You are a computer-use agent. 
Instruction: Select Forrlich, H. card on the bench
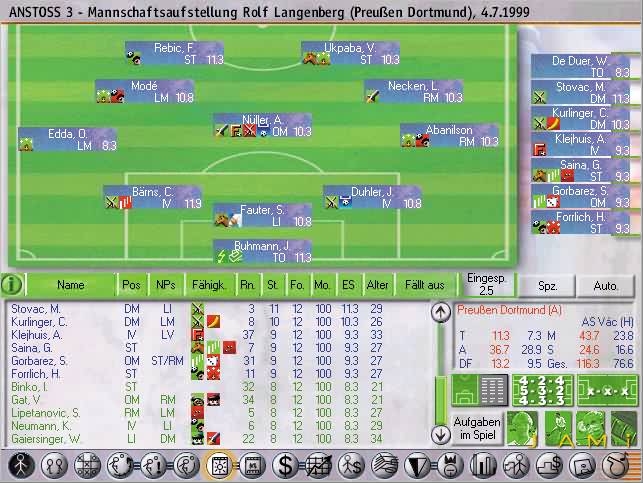(581, 222)
